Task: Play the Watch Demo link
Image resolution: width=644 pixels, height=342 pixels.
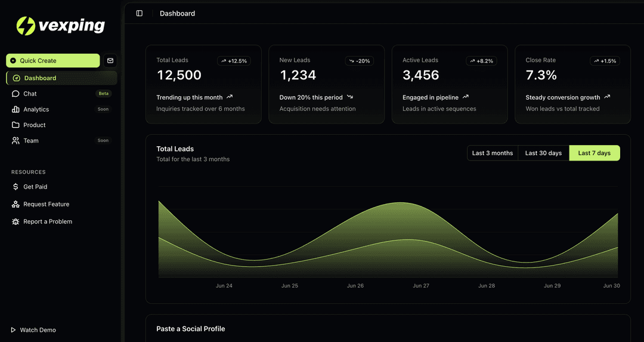Action: (38, 330)
